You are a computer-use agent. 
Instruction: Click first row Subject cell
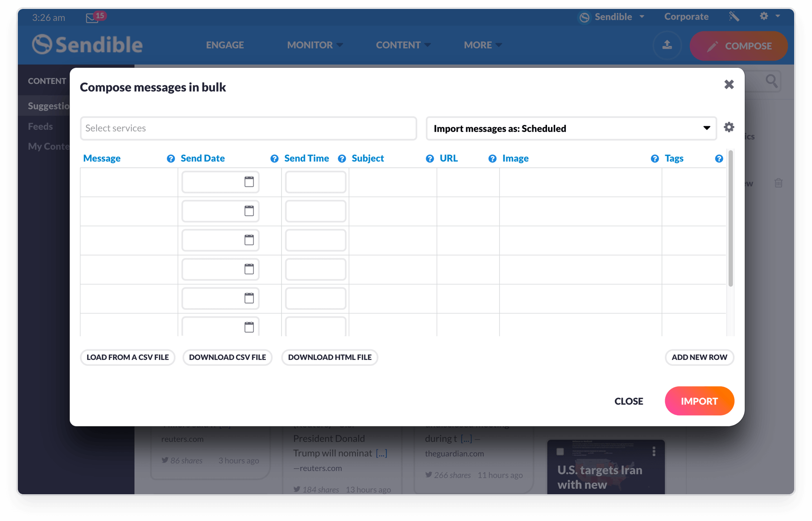(x=393, y=182)
